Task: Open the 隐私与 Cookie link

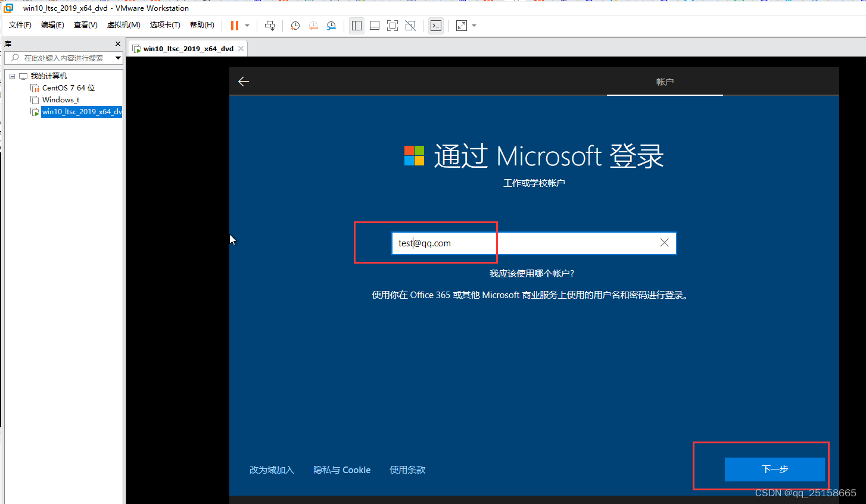Action: point(342,470)
